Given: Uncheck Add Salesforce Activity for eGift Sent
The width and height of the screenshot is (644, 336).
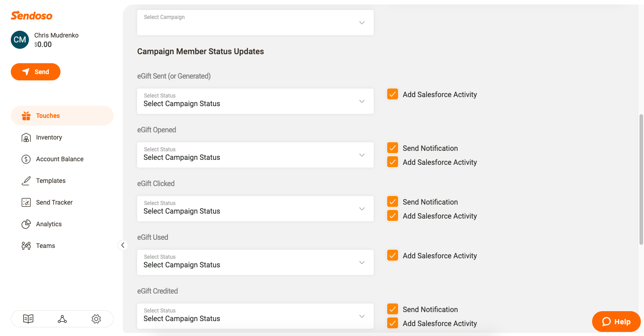Looking at the screenshot, I should pos(393,94).
